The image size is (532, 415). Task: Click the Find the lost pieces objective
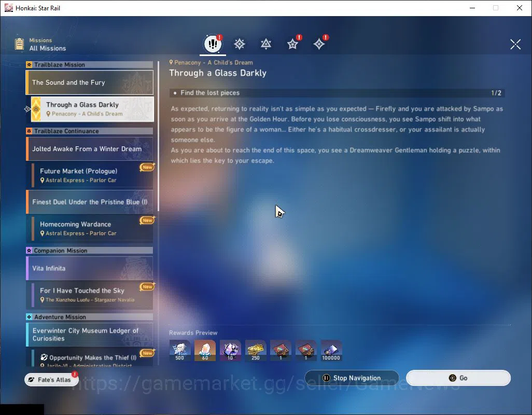point(337,93)
